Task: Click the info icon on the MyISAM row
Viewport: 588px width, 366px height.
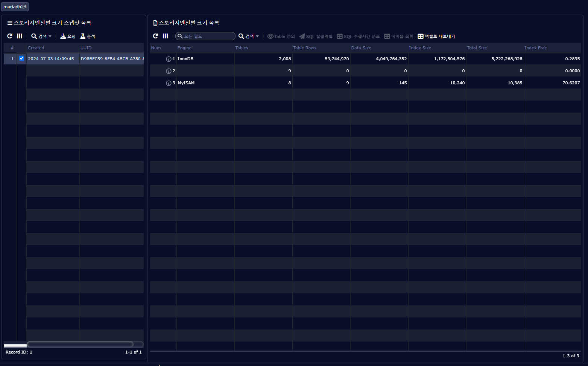Action: pyautogui.click(x=169, y=83)
